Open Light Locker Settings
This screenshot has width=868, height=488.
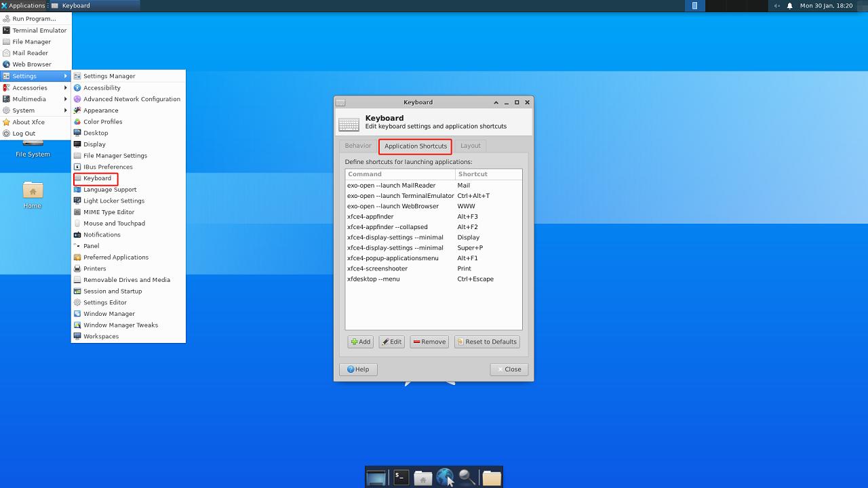pyautogui.click(x=128, y=201)
